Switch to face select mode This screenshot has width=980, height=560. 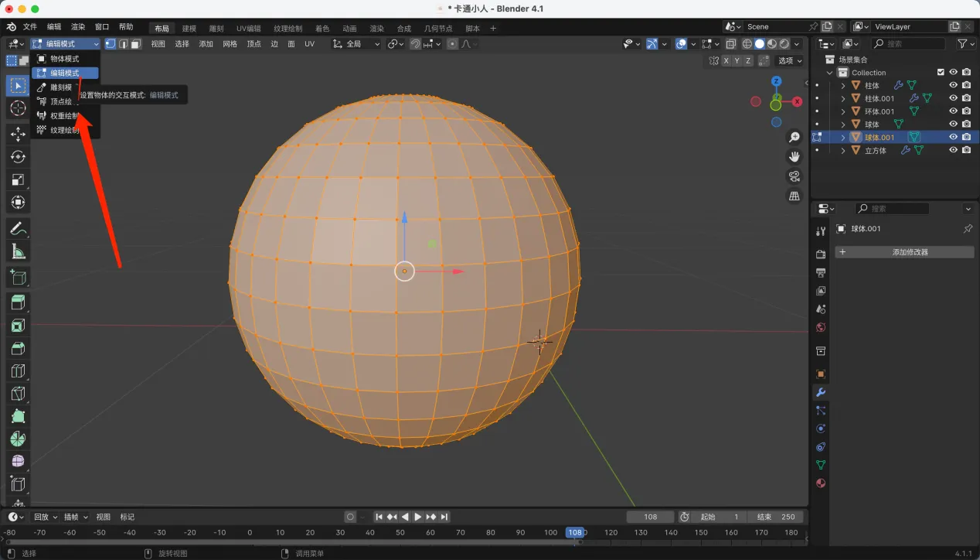pyautogui.click(x=135, y=44)
